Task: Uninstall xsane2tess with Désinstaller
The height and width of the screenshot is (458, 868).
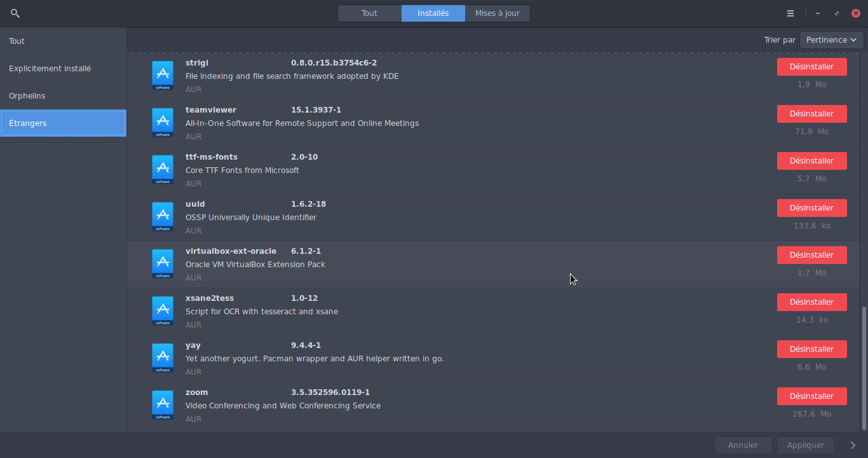Action: [x=812, y=302]
